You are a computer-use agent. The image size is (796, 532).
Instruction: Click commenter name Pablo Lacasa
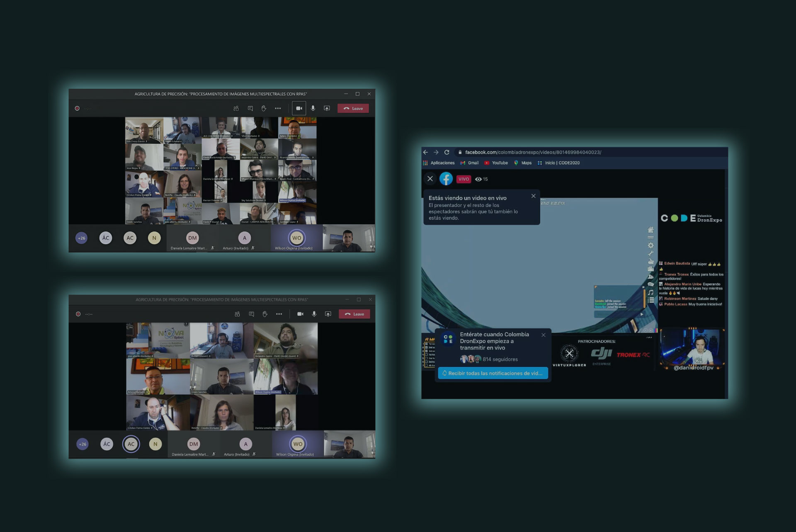[676, 304]
